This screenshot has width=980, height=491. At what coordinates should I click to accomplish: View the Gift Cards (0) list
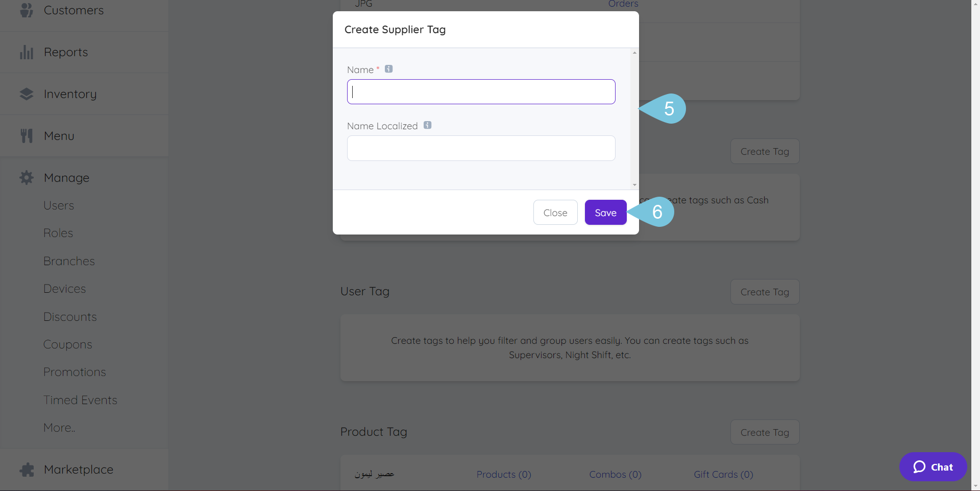pyautogui.click(x=723, y=474)
